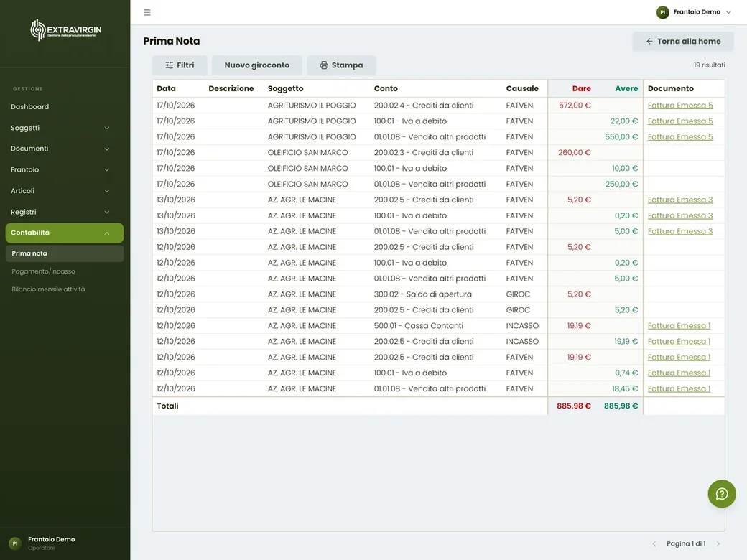Expand the Articoli sidebar section
This screenshot has width=747, height=560.
point(65,191)
